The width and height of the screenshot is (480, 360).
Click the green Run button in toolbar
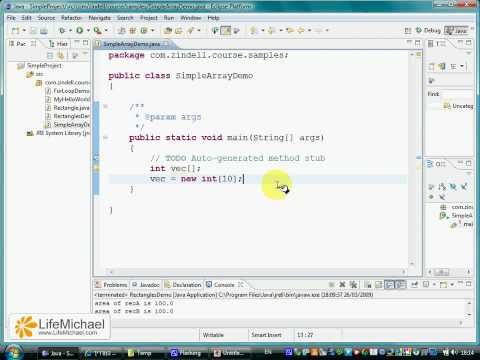[79, 30]
